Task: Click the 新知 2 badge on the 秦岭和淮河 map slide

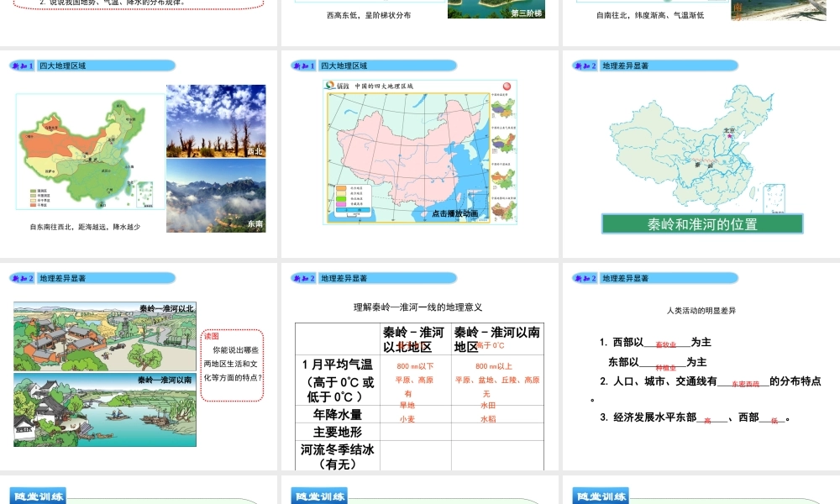Action: coord(585,66)
